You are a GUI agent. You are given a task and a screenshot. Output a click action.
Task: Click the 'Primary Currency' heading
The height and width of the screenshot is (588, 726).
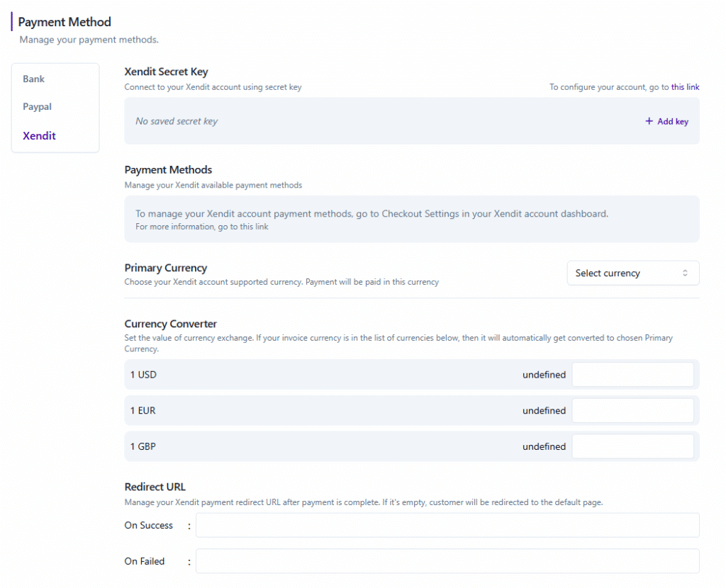[x=166, y=268]
